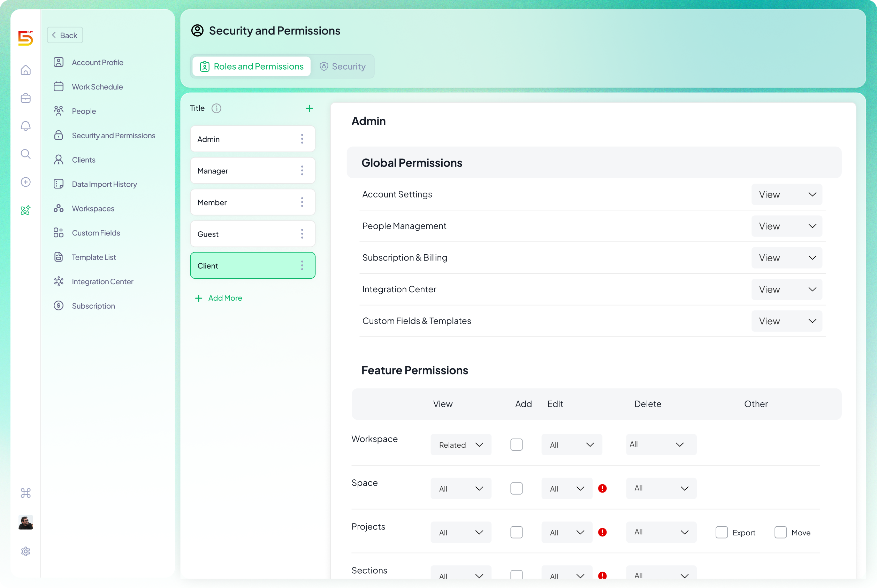Switch to the Security tab
Viewport: 877px width, 588px height.
342,67
